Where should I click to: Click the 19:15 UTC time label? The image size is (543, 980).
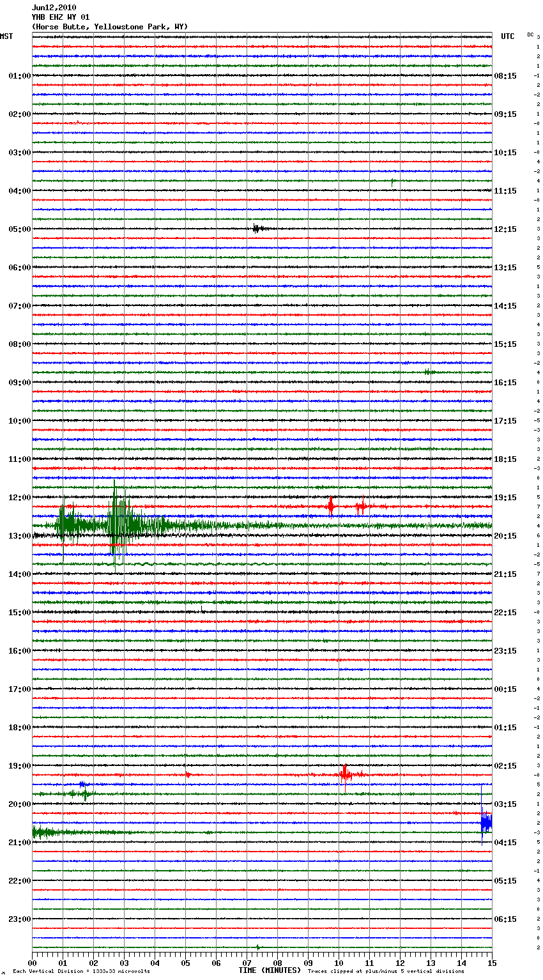coord(505,498)
